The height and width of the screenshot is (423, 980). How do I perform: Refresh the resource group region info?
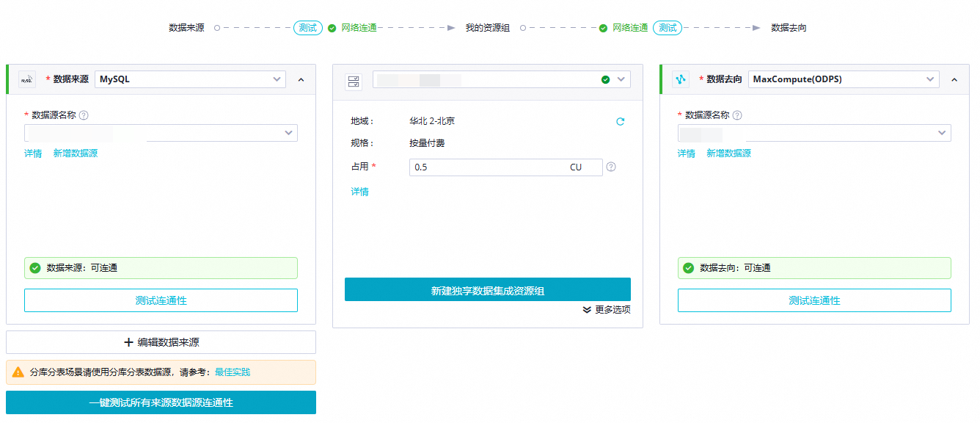[621, 122]
